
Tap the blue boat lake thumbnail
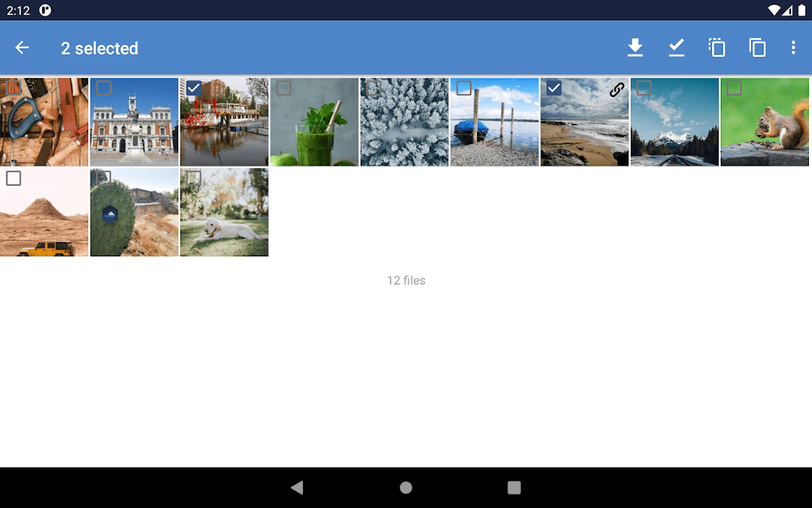tap(494, 123)
